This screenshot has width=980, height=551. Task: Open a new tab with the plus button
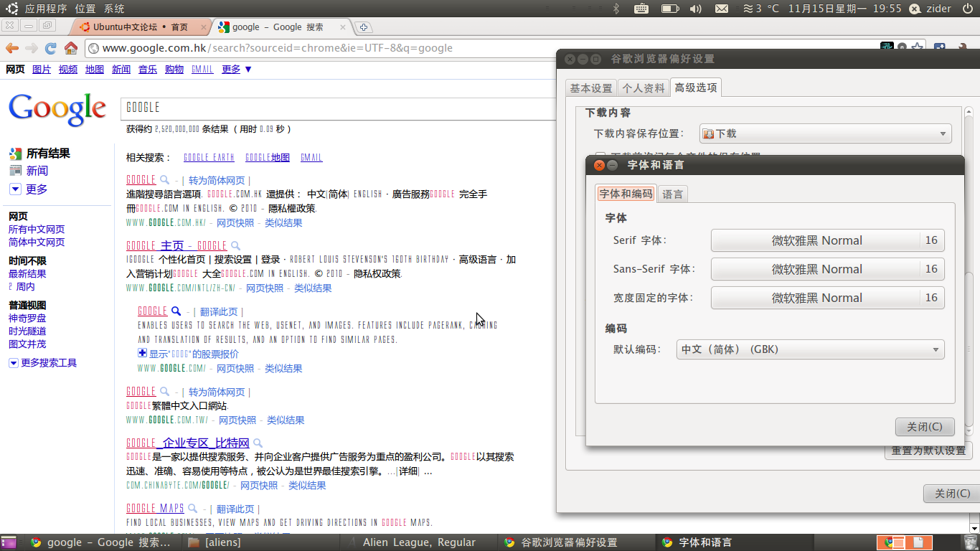364,27
